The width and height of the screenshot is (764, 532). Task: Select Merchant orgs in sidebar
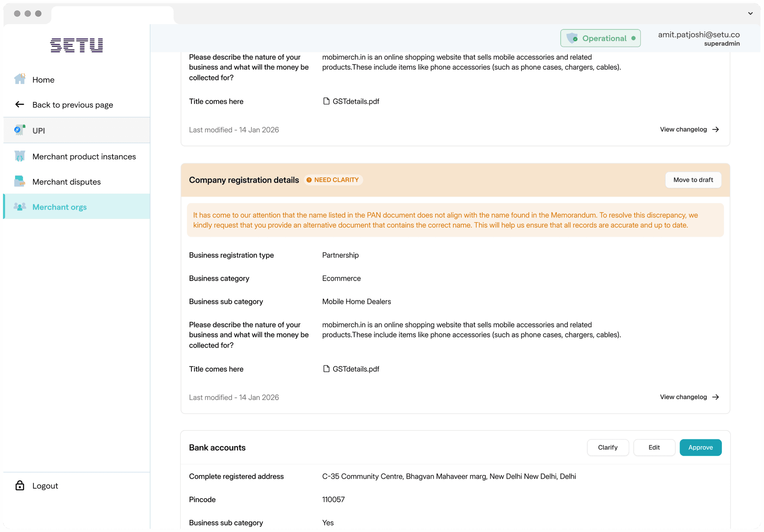[76, 207]
